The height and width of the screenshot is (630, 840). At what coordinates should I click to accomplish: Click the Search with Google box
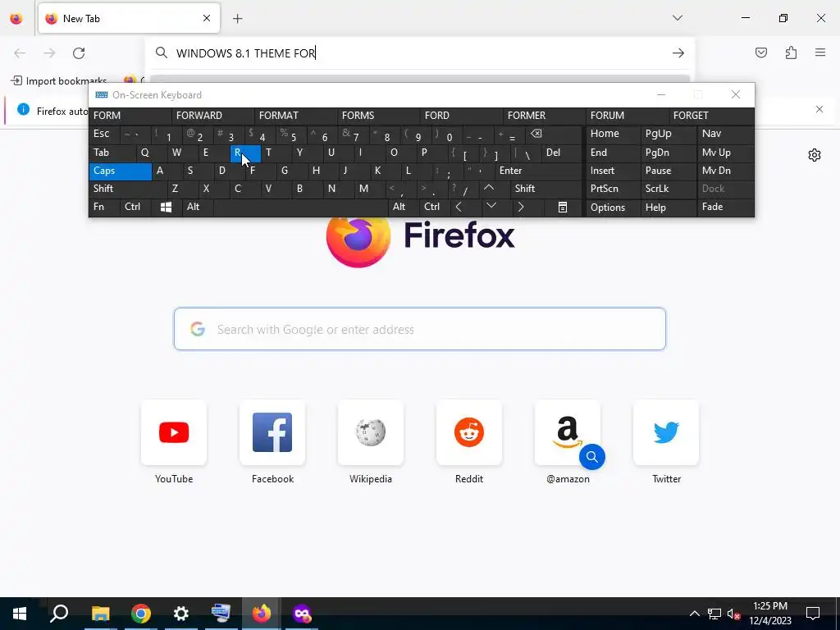419,329
